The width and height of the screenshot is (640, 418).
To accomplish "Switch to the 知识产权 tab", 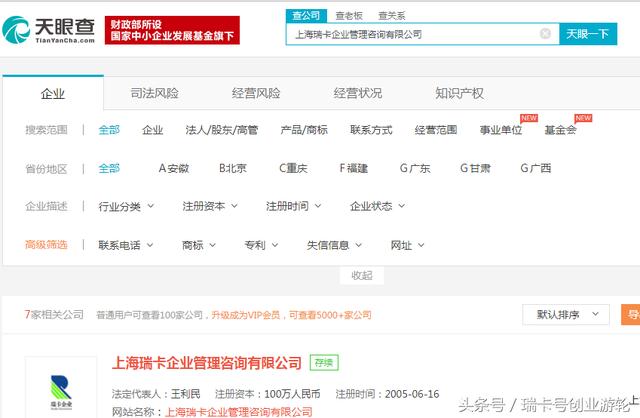I will click(x=459, y=93).
